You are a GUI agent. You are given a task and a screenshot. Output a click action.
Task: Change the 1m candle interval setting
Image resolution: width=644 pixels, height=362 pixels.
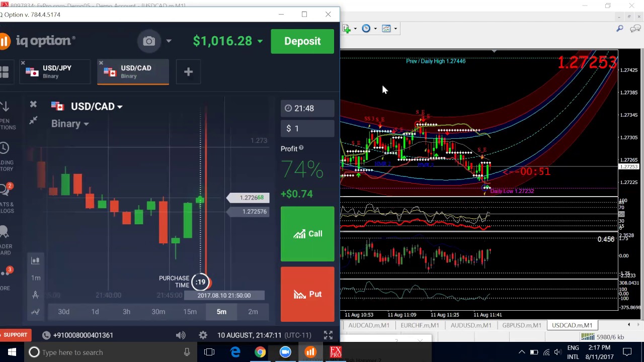tap(36, 278)
